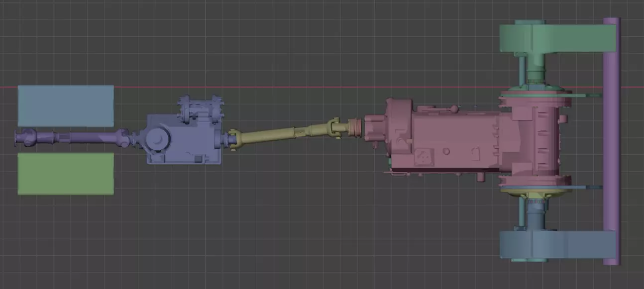Image resolution: width=644 pixels, height=289 pixels.
Task: Select the green box object
Action: point(66,173)
